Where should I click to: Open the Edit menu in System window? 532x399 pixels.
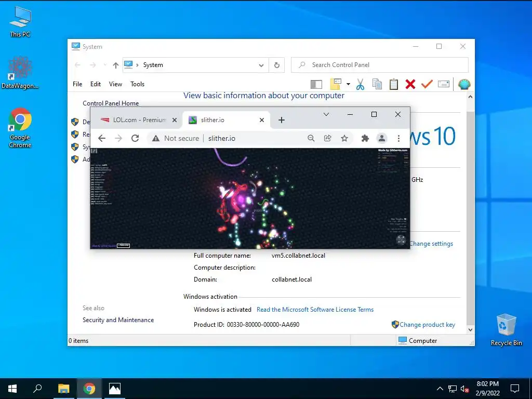tap(96, 84)
